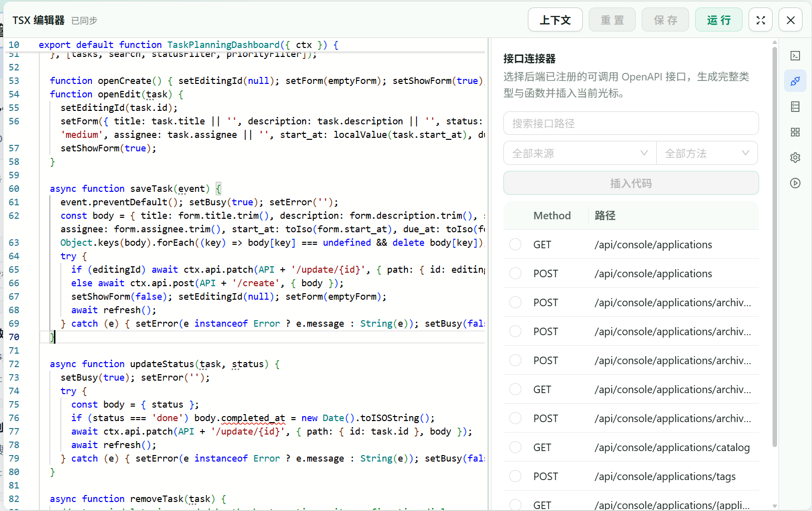This screenshot has height=511, width=812.
Task: Click the 上下文 button
Action: pos(555,20)
